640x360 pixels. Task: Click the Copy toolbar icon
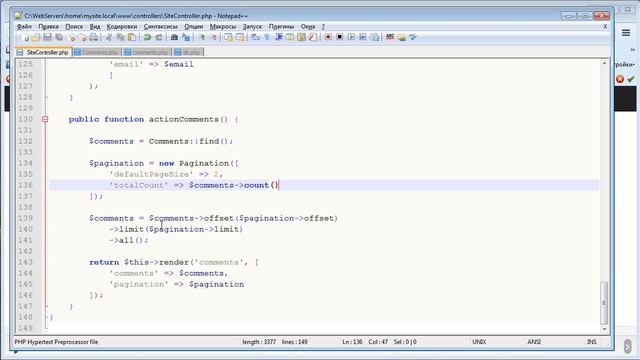tap(121, 38)
